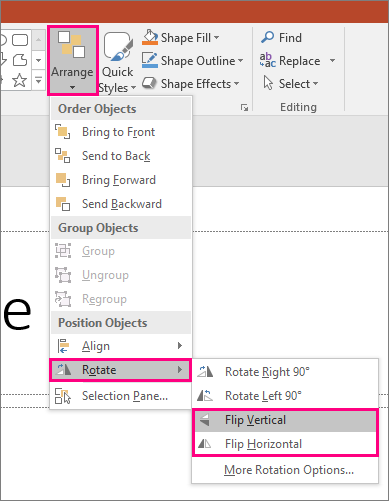Pick the rounded rectangle shape
The height and width of the screenshot is (501, 389).
point(20,40)
